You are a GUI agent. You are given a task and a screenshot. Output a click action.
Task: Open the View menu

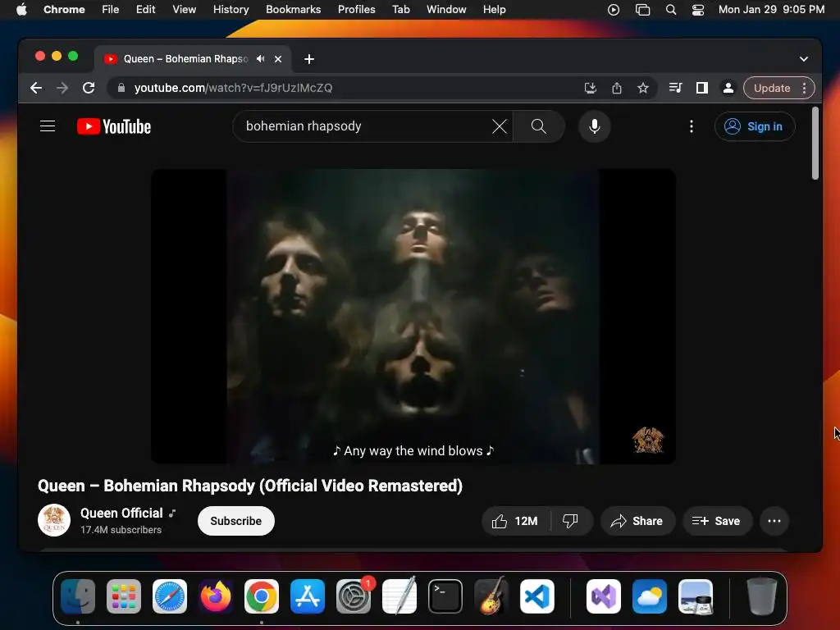pyautogui.click(x=185, y=10)
